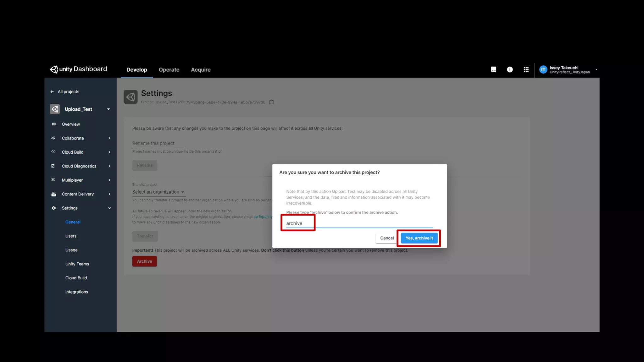Open the Overview grid icon item

(x=54, y=124)
